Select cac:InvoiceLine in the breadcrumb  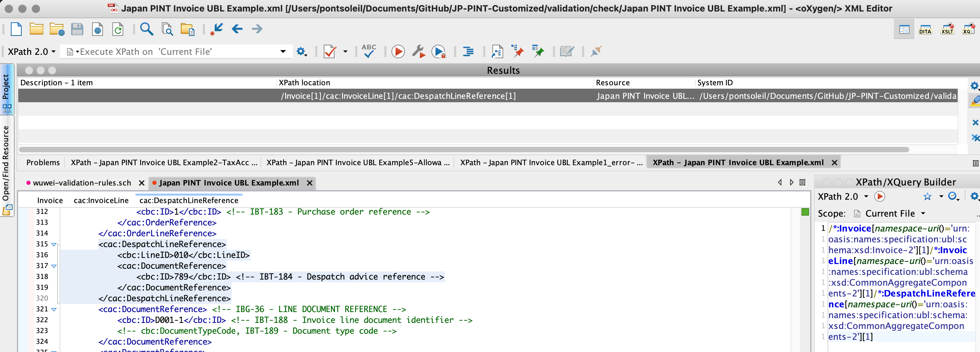tap(101, 200)
